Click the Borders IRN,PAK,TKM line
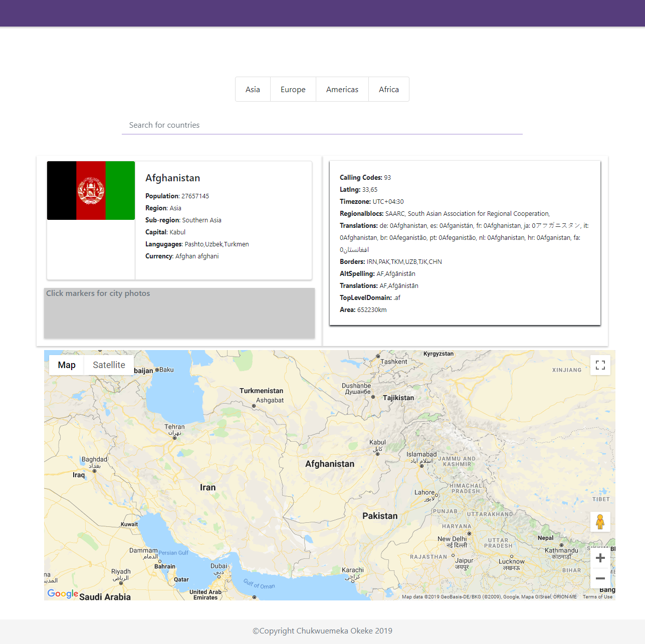The width and height of the screenshot is (645, 644). coord(391,261)
